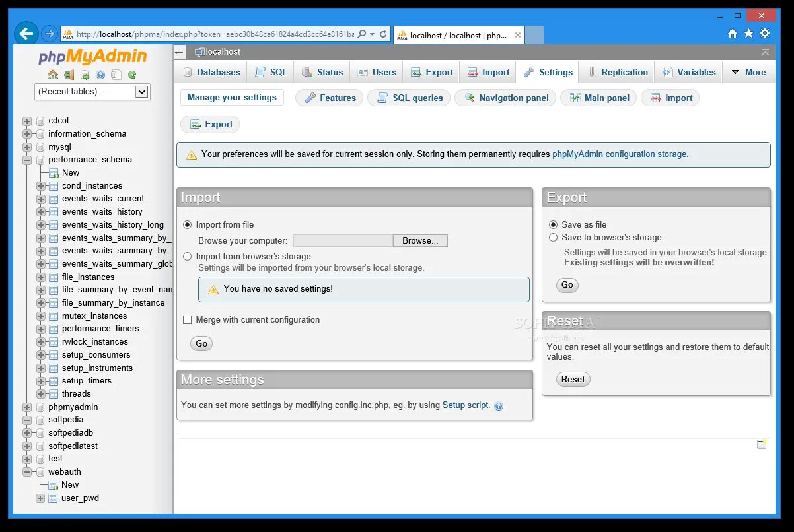Click the Home icon under phpMyAdmin logo
This screenshot has height=532, width=794.
tap(53, 75)
